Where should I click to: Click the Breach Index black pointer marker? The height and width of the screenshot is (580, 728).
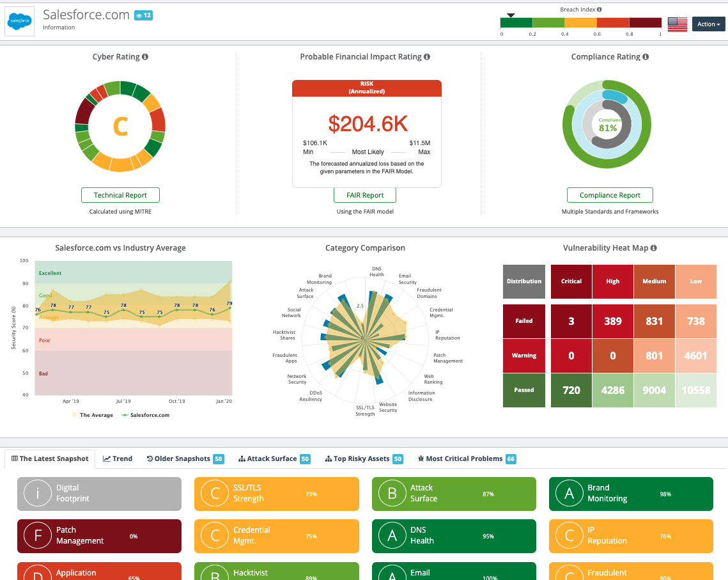coord(511,15)
